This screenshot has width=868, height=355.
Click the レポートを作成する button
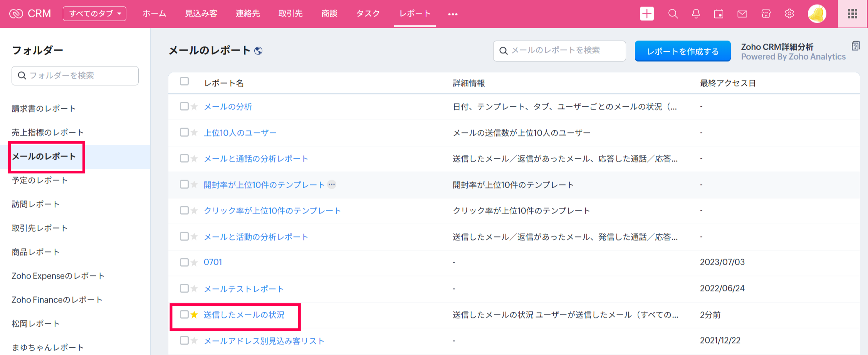coord(682,51)
